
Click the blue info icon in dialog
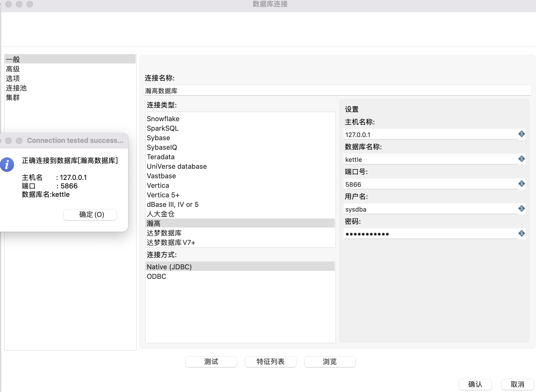[7, 165]
